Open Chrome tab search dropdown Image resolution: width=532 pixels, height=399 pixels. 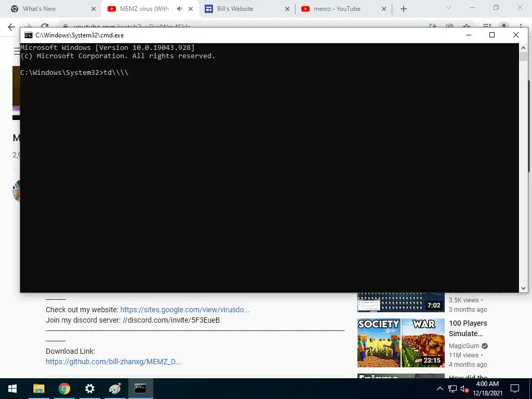448,7
